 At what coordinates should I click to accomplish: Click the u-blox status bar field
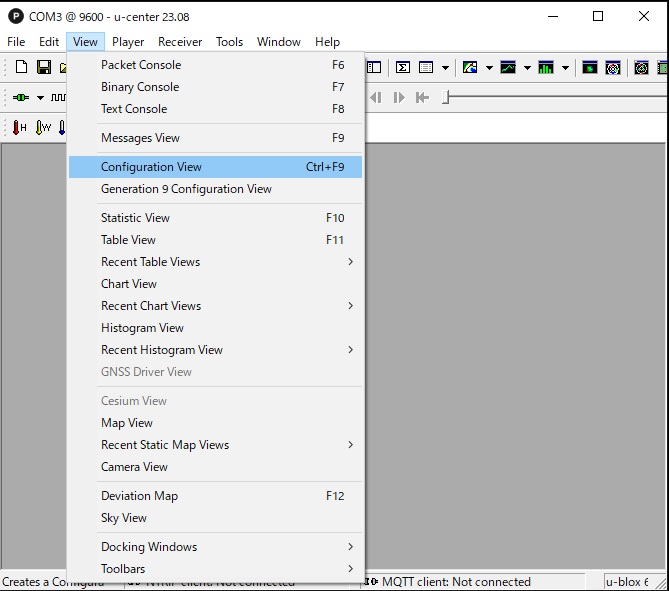click(x=629, y=582)
